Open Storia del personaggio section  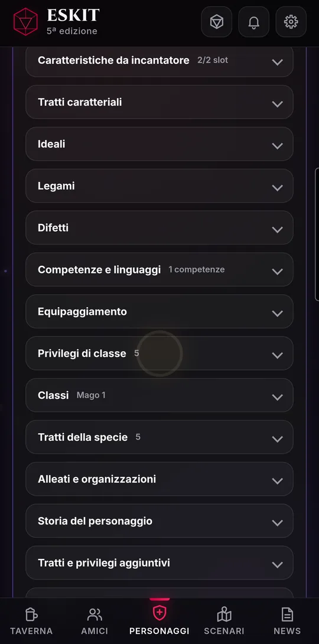point(159,521)
